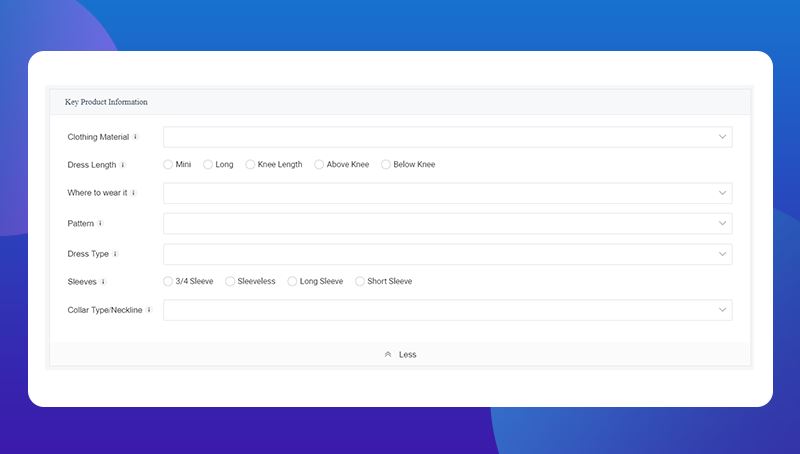Click the info icon beside Dress Type

pos(115,254)
